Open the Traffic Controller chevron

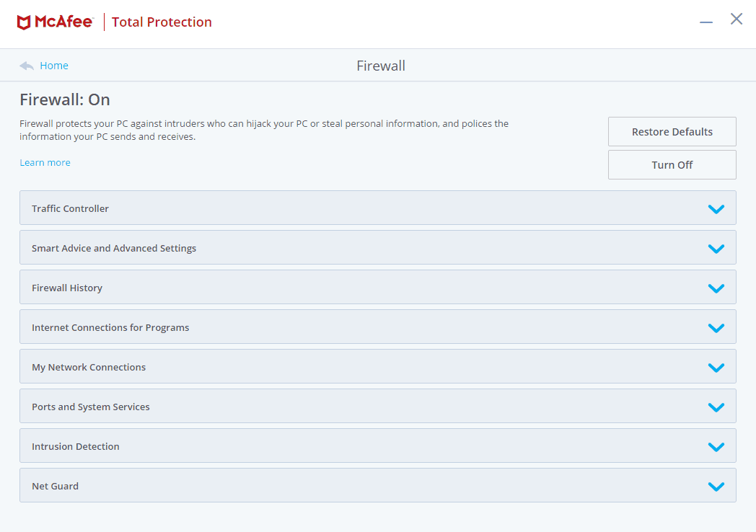(716, 208)
